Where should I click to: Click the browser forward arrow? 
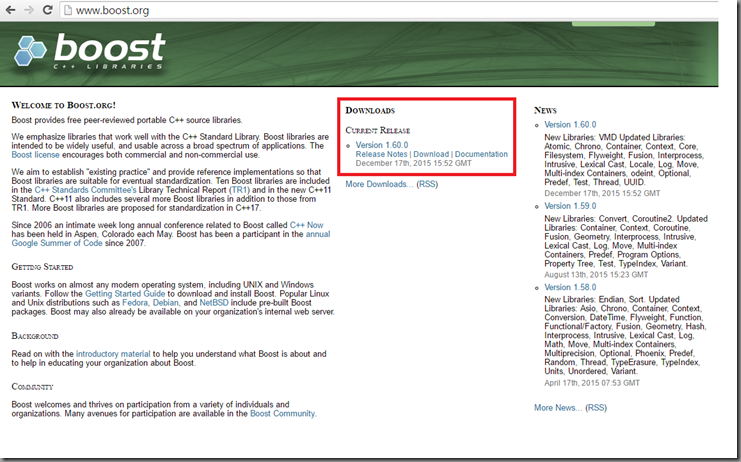(x=29, y=10)
